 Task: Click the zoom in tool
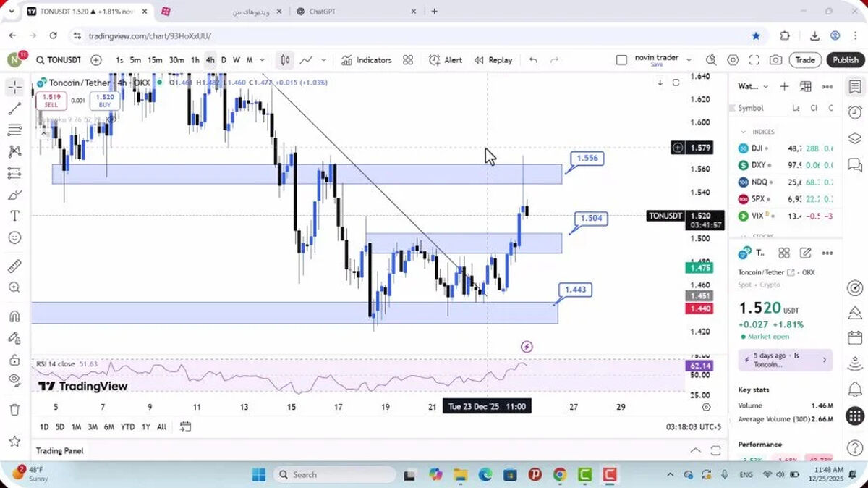(14, 287)
